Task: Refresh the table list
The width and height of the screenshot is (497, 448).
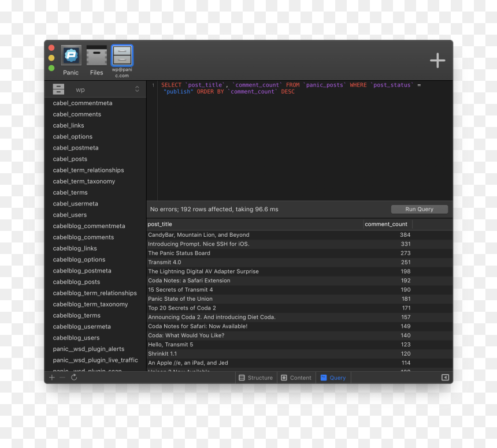Action: (x=74, y=377)
